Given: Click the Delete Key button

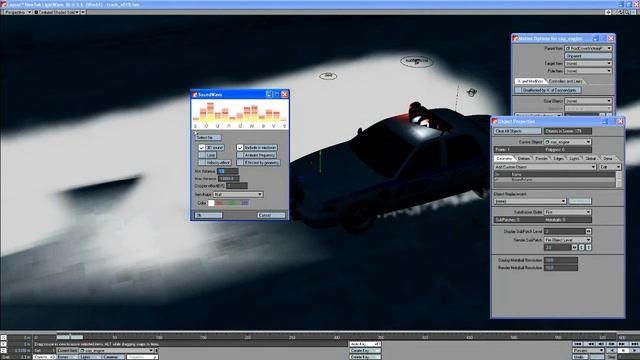Looking at the screenshot, I should (365, 357).
